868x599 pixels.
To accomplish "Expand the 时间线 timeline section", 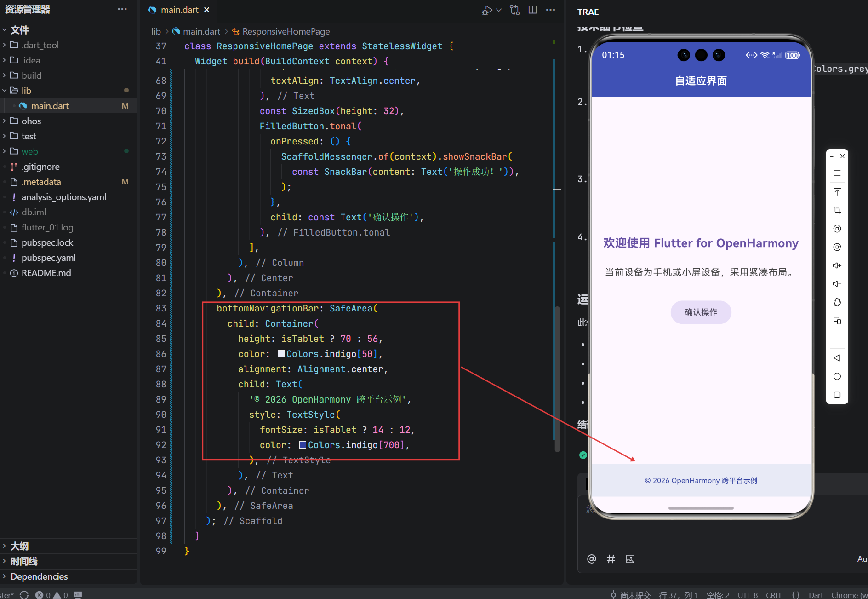I will (69, 561).
